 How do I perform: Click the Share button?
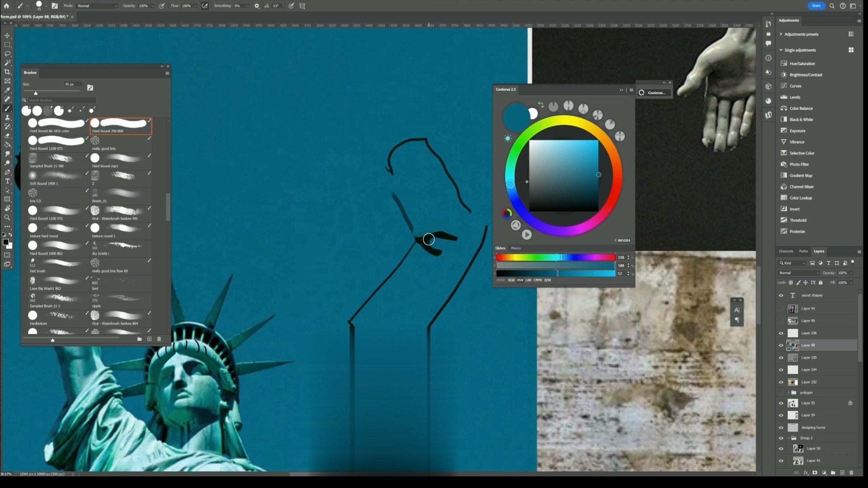[816, 6]
